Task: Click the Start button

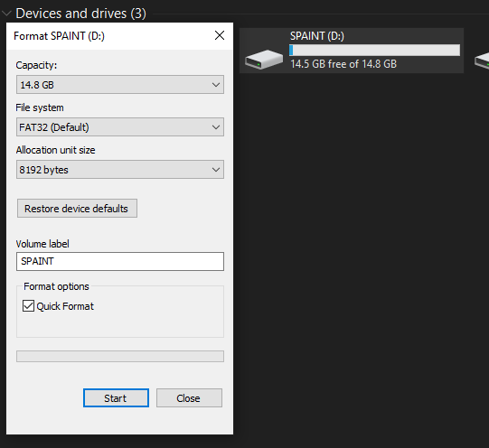Action: pos(116,397)
